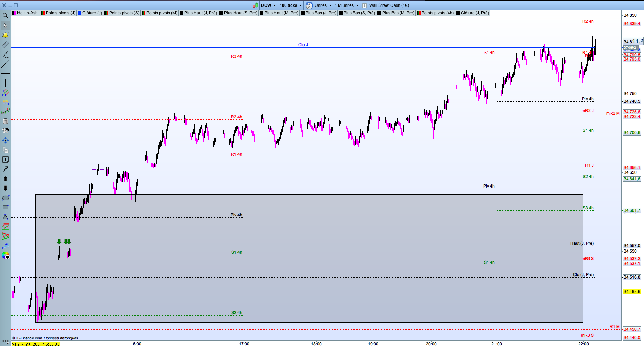Click the Unités display button
This screenshot has height=346, width=644.
tap(319, 5)
